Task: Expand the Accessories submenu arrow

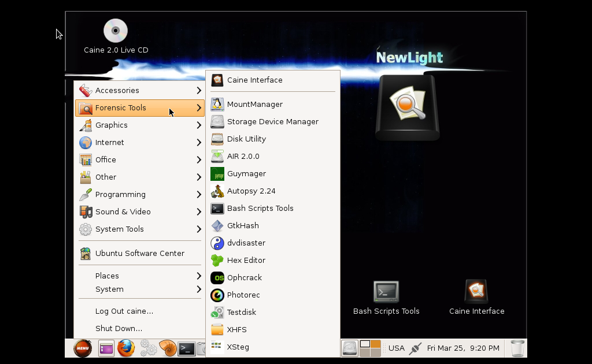Action: 199,91
